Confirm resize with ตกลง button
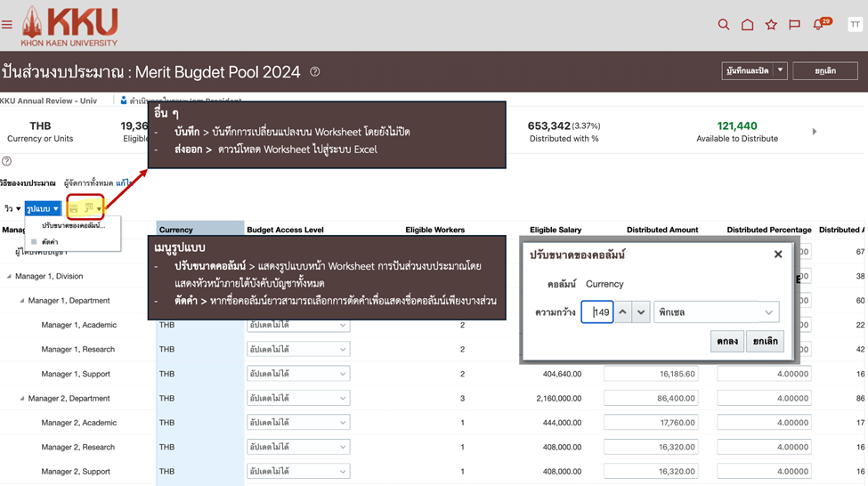This screenshot has width=868, height=486. [727, 341]
